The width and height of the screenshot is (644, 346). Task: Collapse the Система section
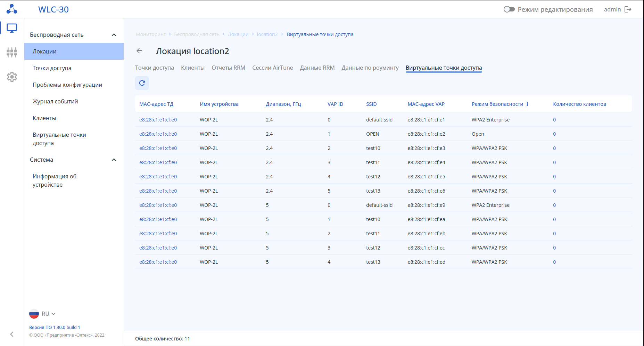(x=114, y=160)
